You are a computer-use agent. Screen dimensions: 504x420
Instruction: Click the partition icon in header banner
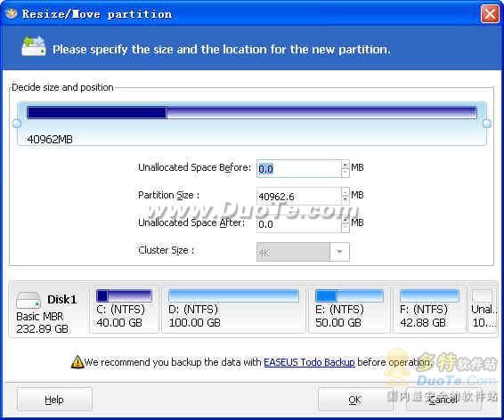click(34, 46)
